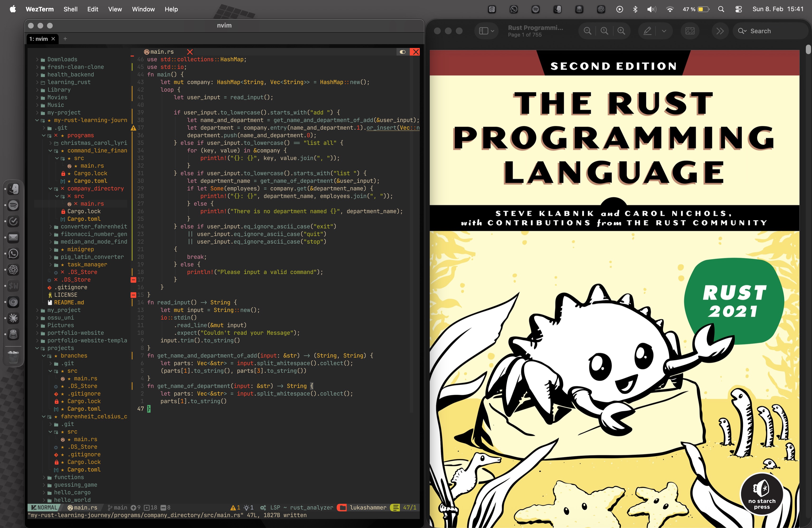
Task: Close the main.rs buffer tab red X
Action: pos(190,52)
